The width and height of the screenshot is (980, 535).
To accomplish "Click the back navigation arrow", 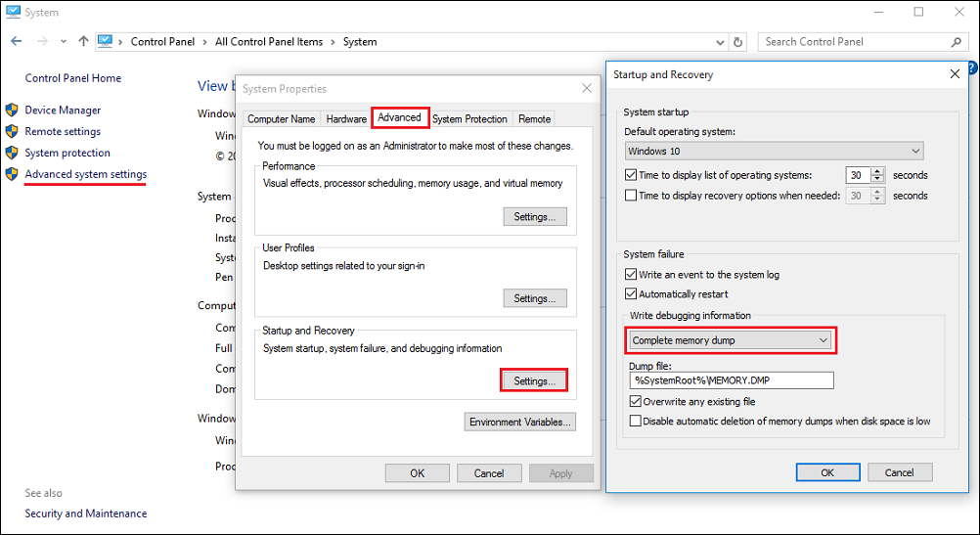I will pyautogui.click(x=17, y=41).
